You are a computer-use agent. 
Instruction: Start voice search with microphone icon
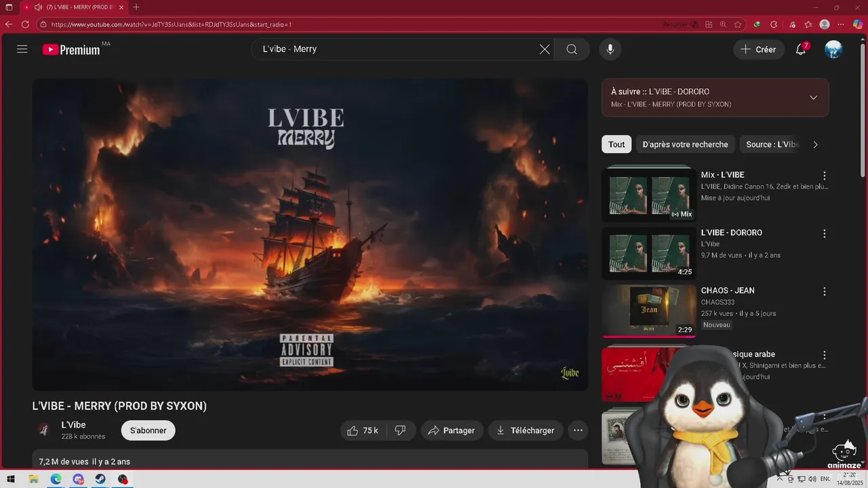coord(610,49)
